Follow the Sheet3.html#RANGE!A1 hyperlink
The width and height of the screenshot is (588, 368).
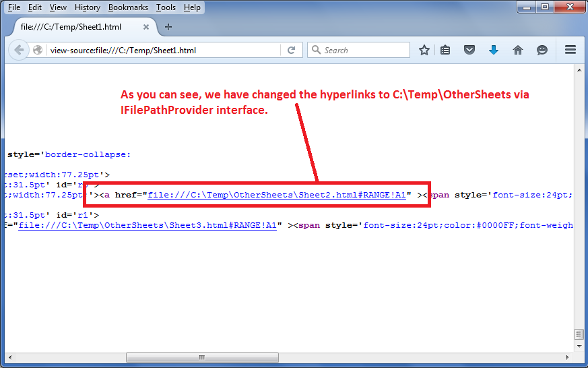coord(148,226)
